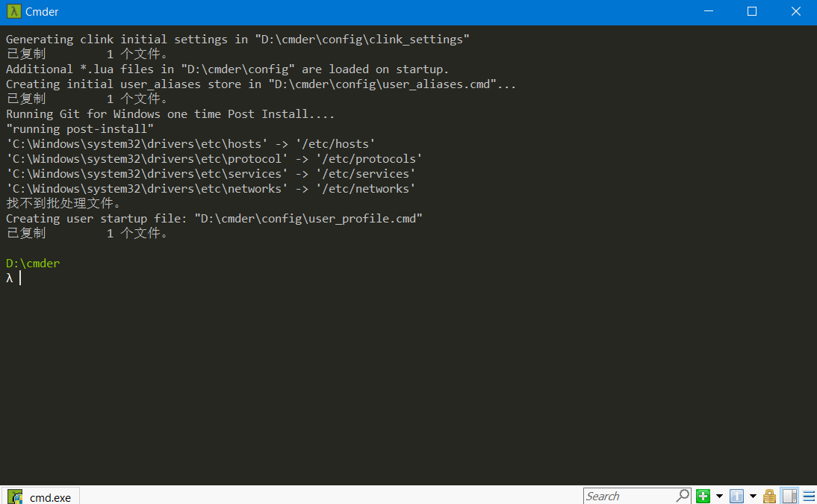
Task: Click the active console number icon
Action: 736,496
